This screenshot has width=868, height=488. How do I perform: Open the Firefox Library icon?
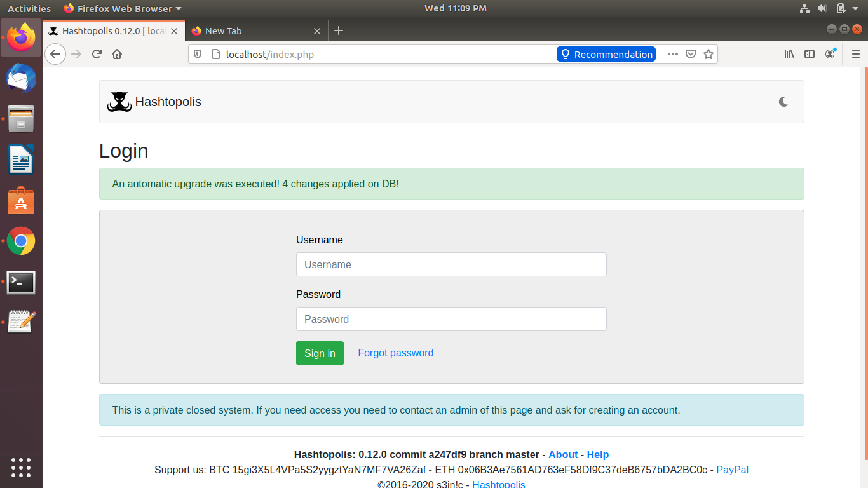789,54
